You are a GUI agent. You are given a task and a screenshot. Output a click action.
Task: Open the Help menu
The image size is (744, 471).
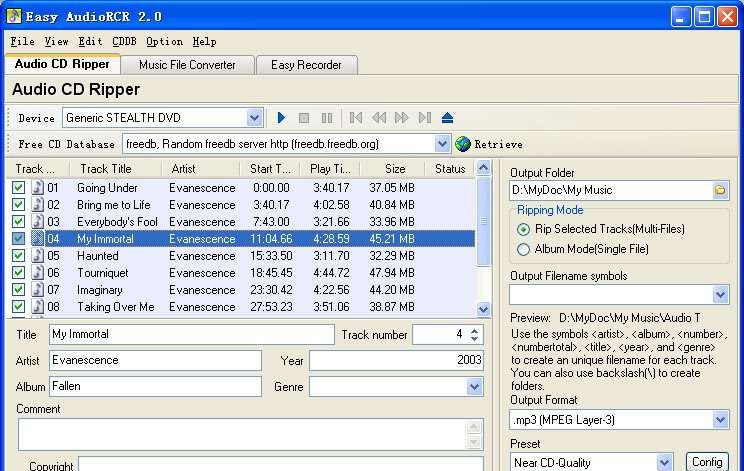pyautogui.click(x=205, y=42)
